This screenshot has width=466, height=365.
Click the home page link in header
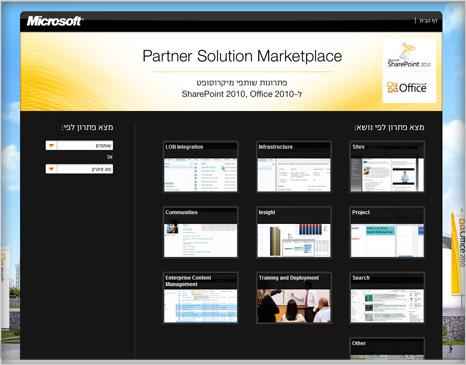coord(428,21)
